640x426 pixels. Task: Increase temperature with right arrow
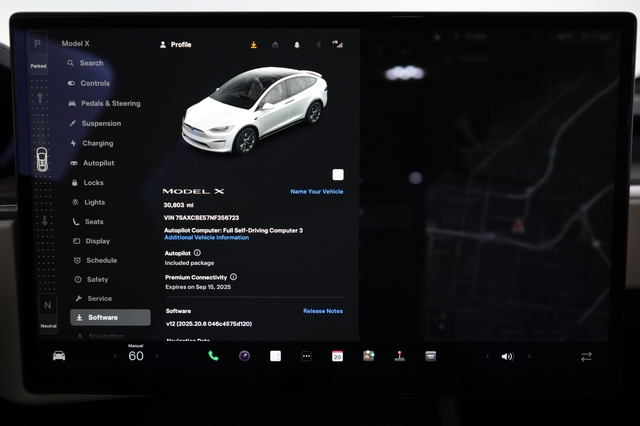157,356
